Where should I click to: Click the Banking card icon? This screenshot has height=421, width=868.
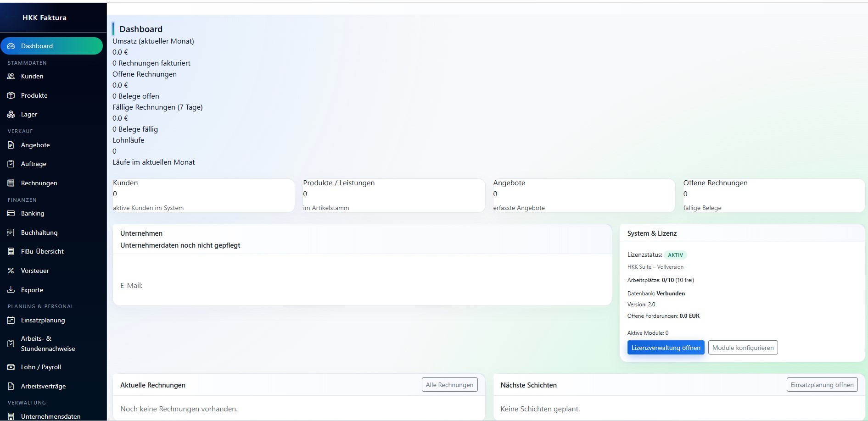(x=11, y=213)
